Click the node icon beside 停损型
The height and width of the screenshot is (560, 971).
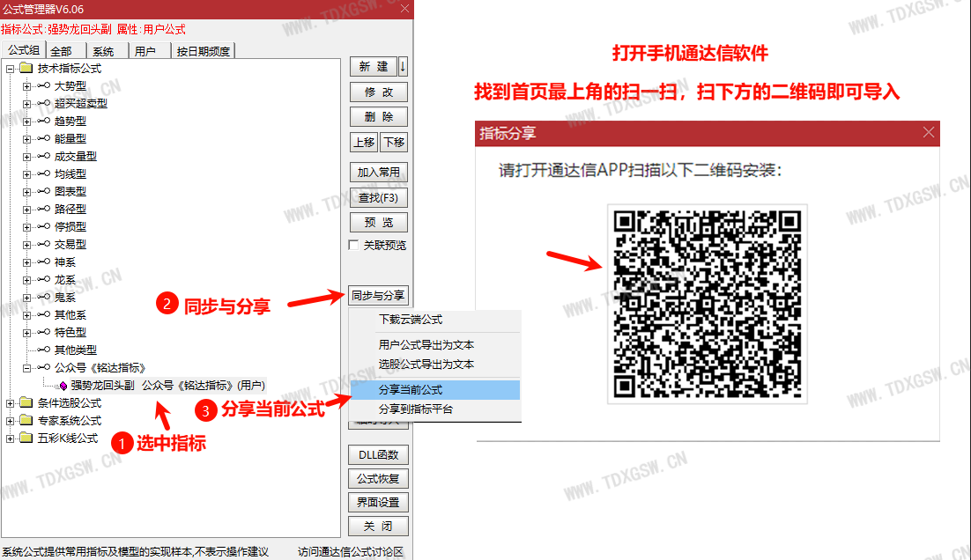pos(43,226)
